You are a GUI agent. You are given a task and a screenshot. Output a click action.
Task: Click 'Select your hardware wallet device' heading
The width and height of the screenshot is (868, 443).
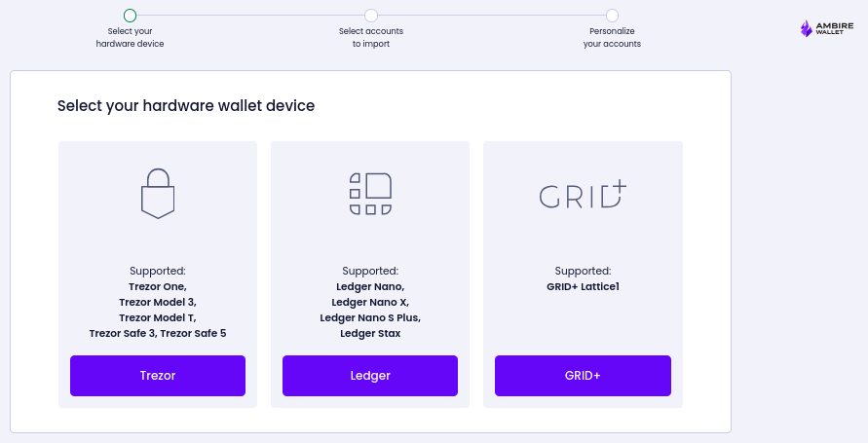coord(186,105)
